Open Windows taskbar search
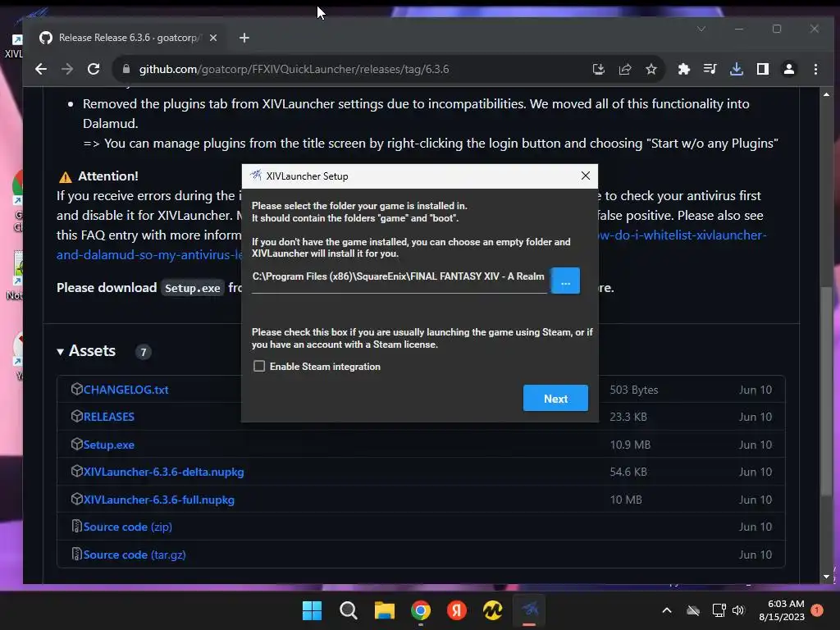The width and height of the screenshot is (840, 630). click(x=348, y=610)
